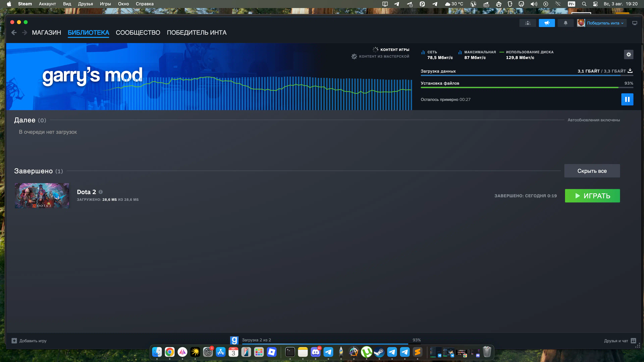Click the date and time in the menu bar
Screen dimensions: 644x362
[x=621, y=4]
